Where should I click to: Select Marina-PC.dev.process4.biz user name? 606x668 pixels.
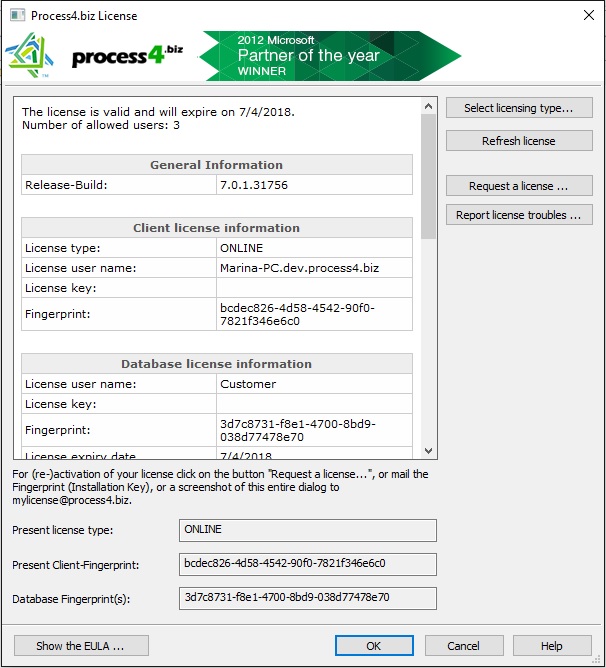coord(314,268)
